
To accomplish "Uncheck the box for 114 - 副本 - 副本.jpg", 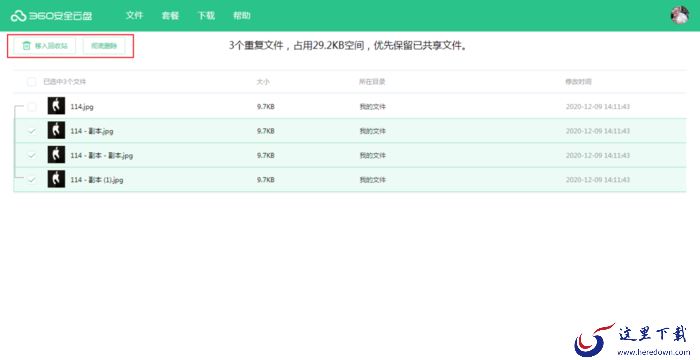I will point(31,155).
